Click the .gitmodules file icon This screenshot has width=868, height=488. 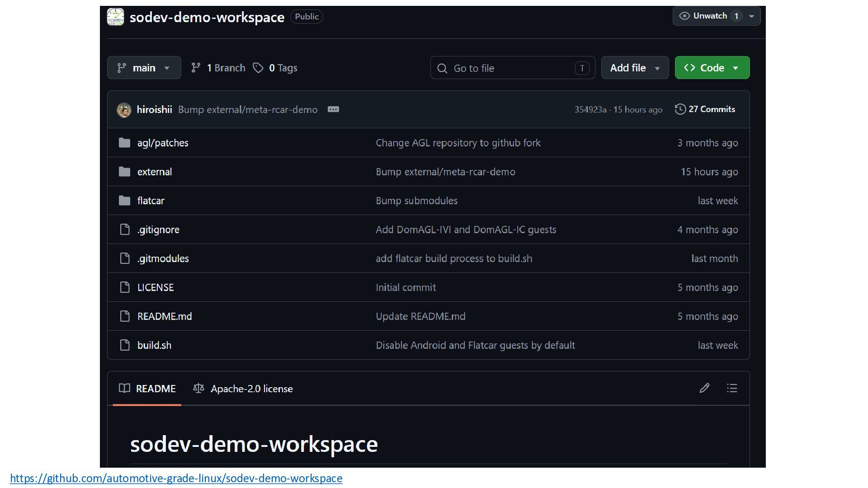point(124,258)
